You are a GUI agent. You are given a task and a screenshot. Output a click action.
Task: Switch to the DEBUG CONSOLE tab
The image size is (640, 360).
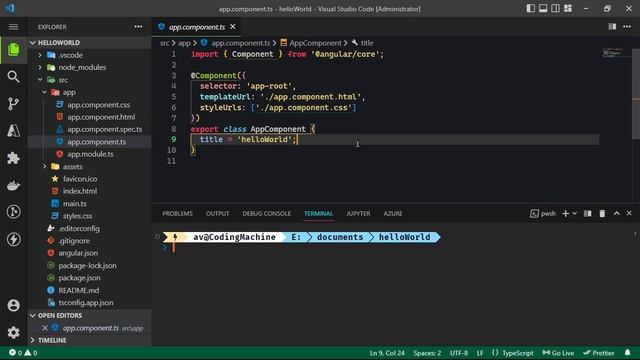click(x=267, y=213)
